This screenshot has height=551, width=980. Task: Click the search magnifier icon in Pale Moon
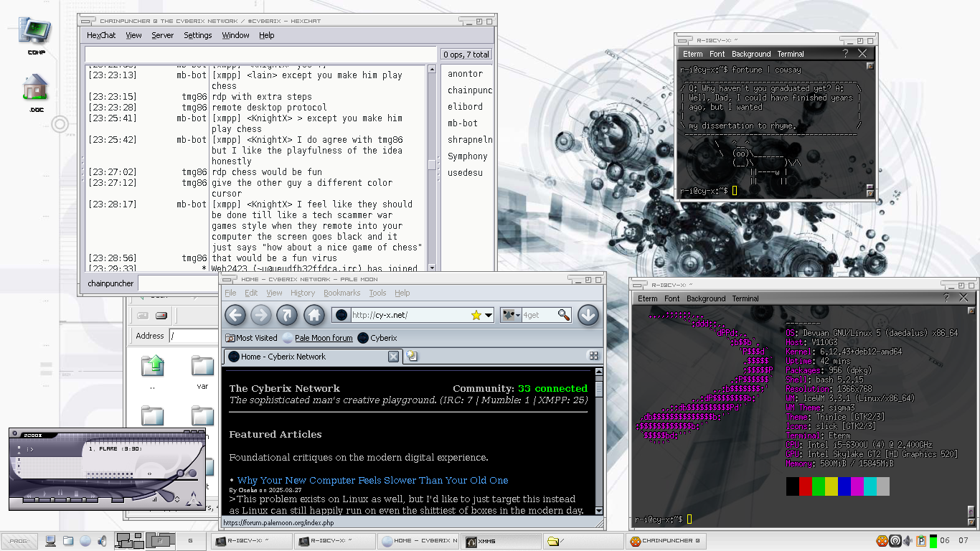click(x=563, y=315)
